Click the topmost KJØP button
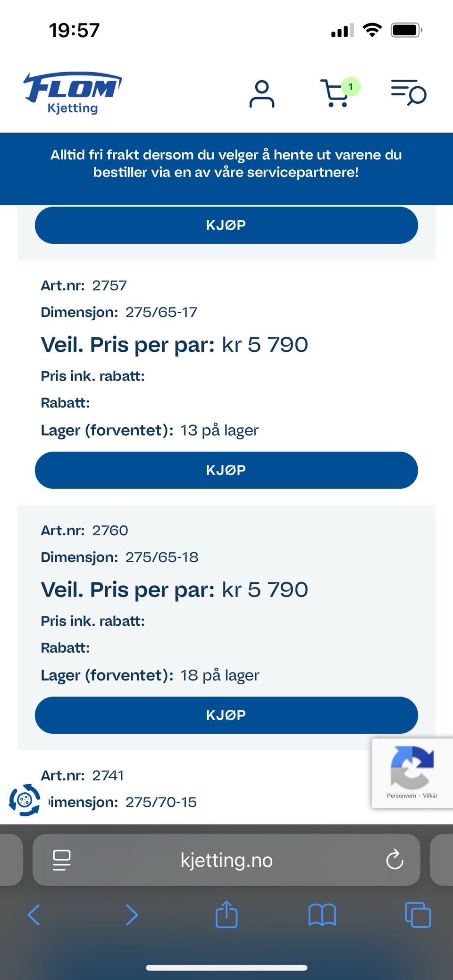Screen dimensions: 453x980 226,225
